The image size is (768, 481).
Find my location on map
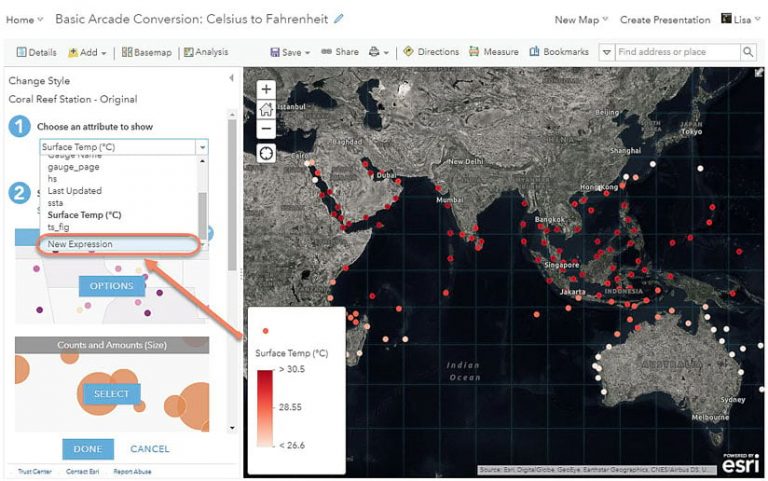[266, 153]
